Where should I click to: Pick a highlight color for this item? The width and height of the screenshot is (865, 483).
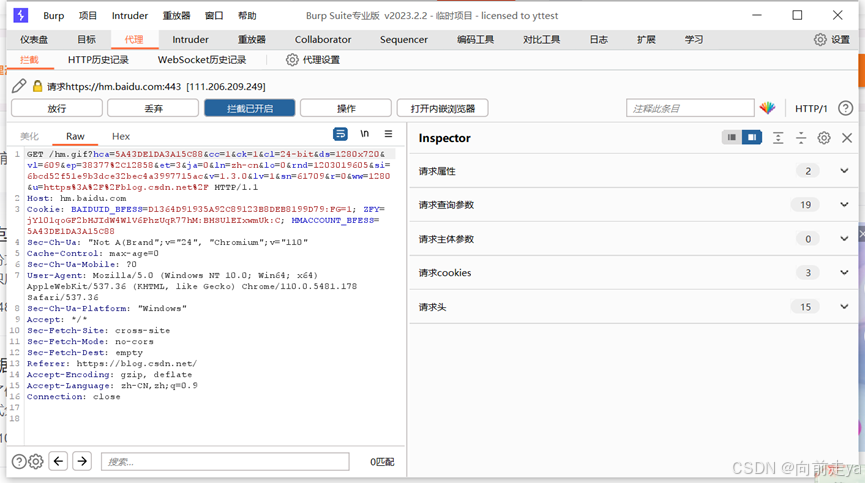click(767, 108)
